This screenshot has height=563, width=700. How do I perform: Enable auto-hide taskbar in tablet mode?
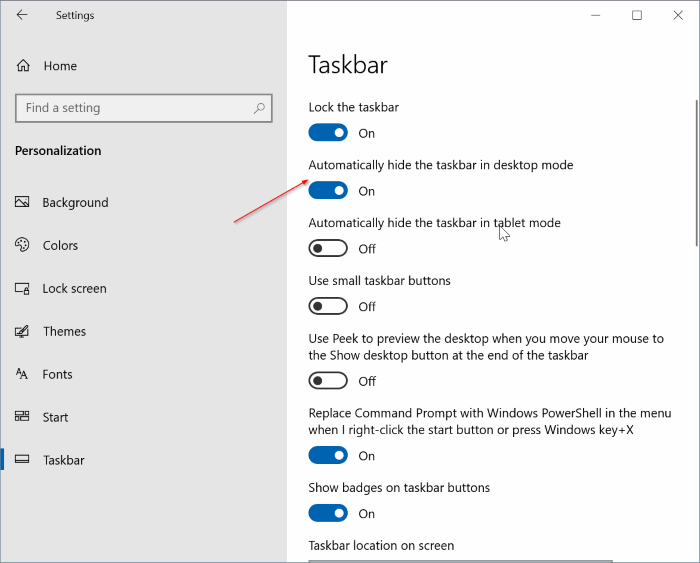tap(328, 248)
